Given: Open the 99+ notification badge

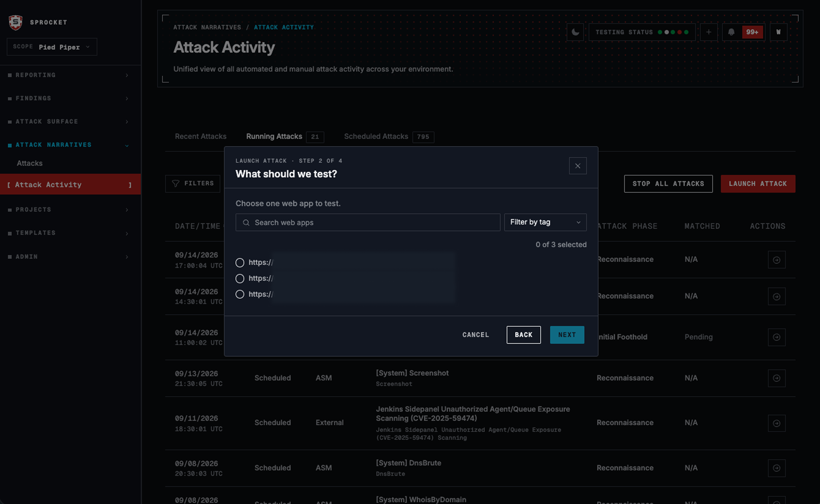Looking at the screenshot, I should (x=752, y=32).
